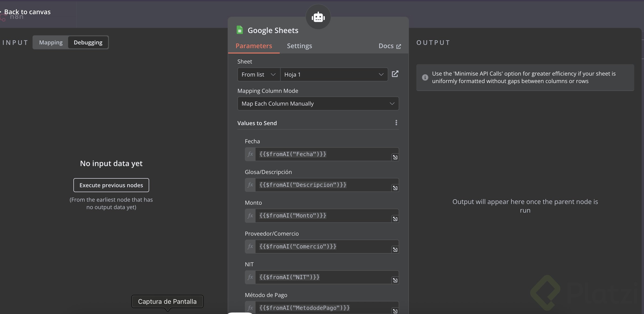Viewport: 644px width, 314px height.
Task: Open the Docs link
Action: (389, 46)
